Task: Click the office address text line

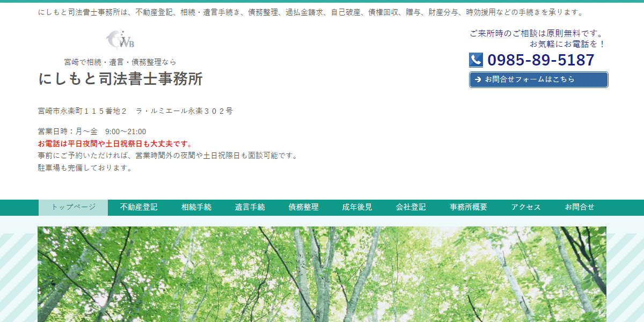Action: tap(134, 111)
